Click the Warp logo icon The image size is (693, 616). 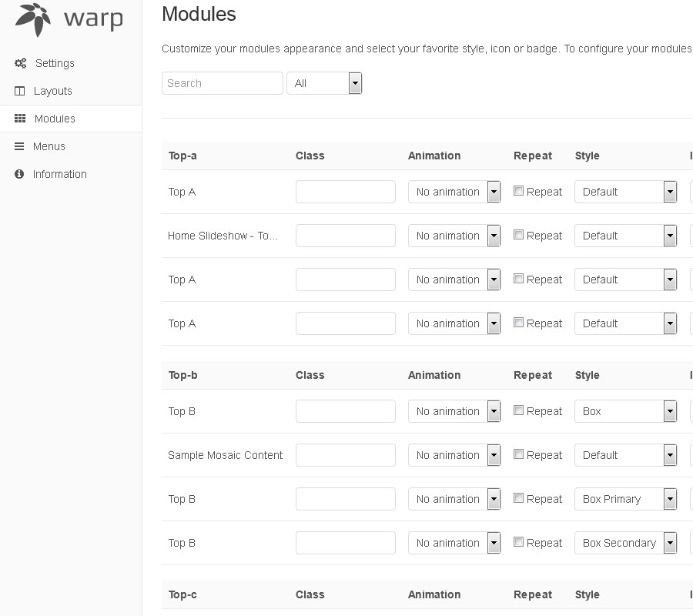(x=34, y=19)
